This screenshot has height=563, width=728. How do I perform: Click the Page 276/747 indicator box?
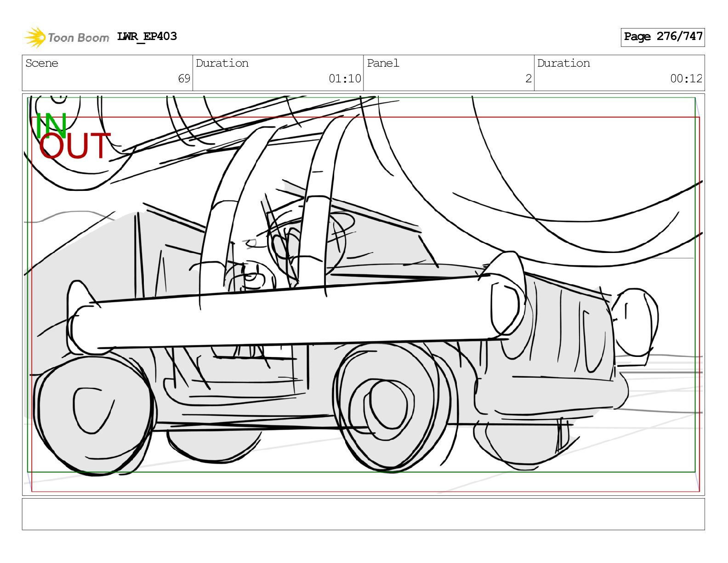[x=662, y=37]
